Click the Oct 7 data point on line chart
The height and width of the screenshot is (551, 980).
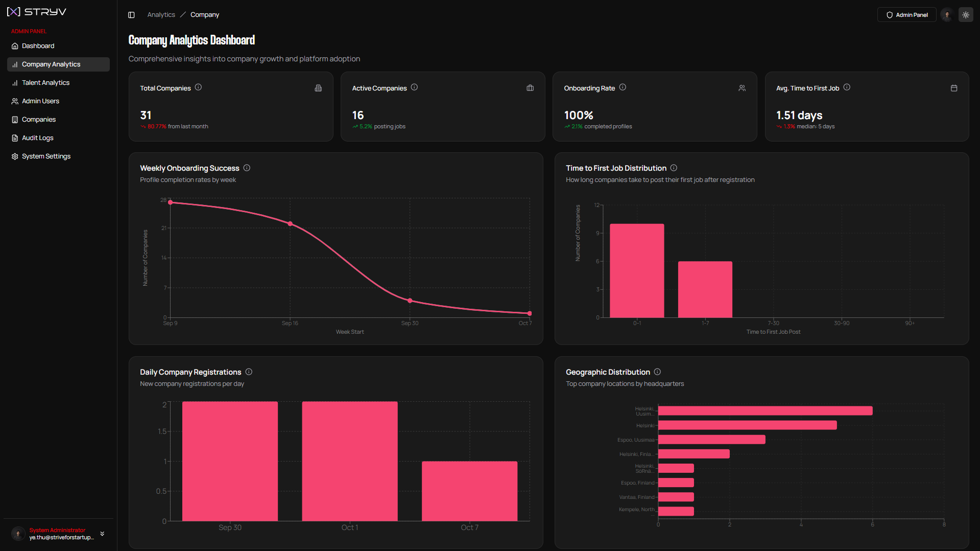(530, 313)
